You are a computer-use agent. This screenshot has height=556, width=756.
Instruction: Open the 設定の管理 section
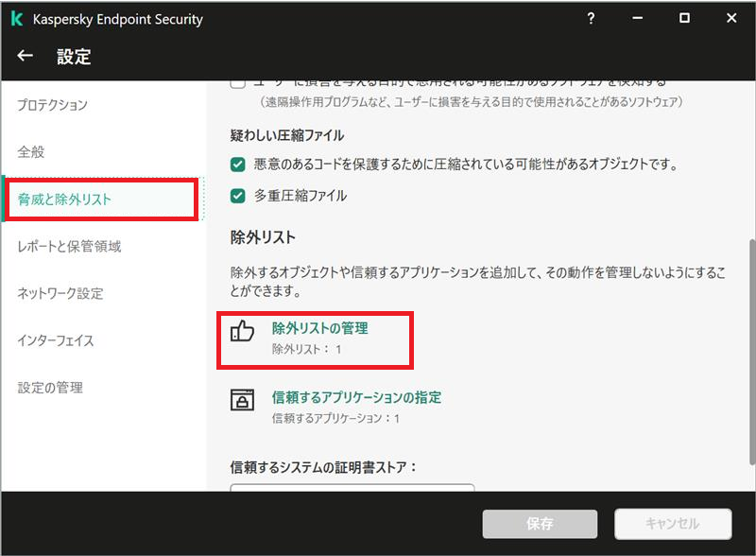pyautogui.click(x=50, y=388)
